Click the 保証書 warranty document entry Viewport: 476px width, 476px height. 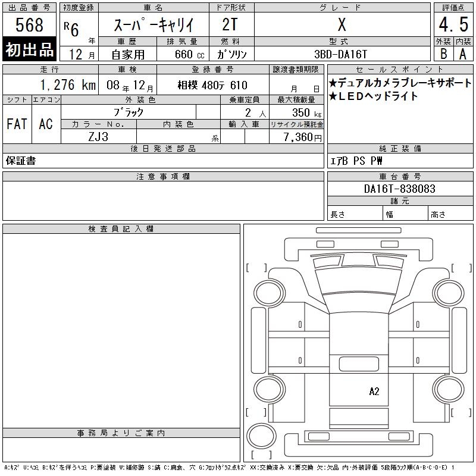point(21,161)
